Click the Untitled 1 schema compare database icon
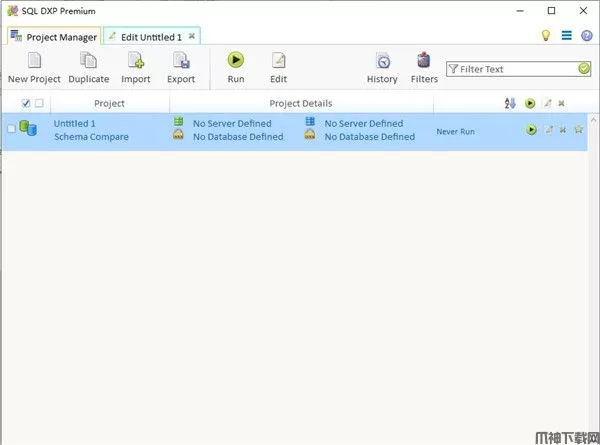600x445 pixels. pos(28,128)
